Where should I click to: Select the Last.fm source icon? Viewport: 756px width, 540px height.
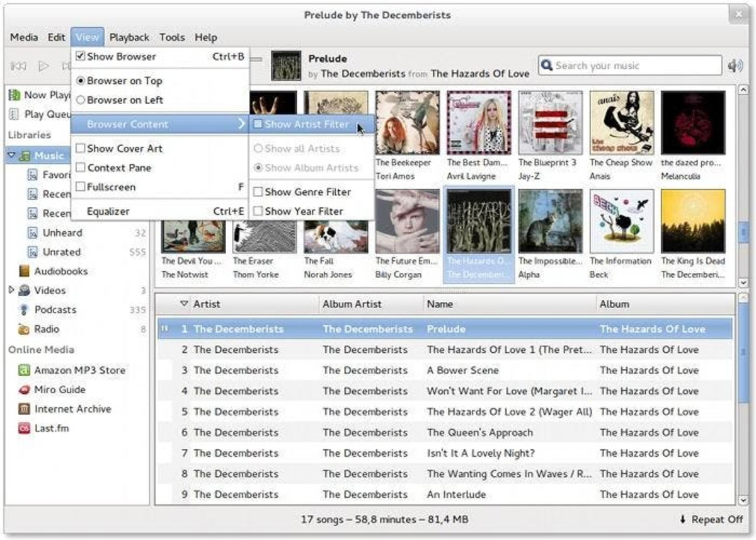(x=24, y=428)
